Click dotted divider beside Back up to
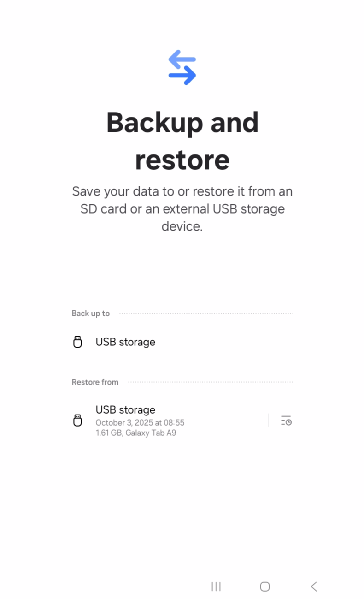Image resolution: width=364 pixels, height=599 pixels. click(205, 314)
